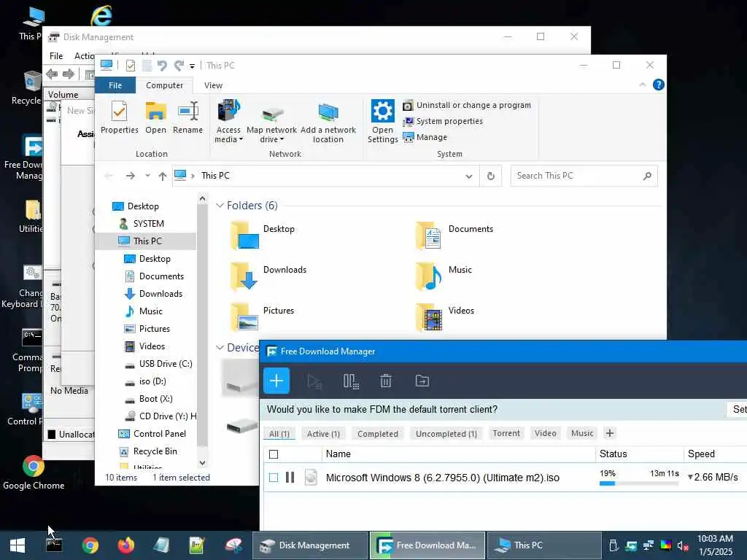
Task: Click the muted speaker tray icon
Action: (x=683, y=545)
